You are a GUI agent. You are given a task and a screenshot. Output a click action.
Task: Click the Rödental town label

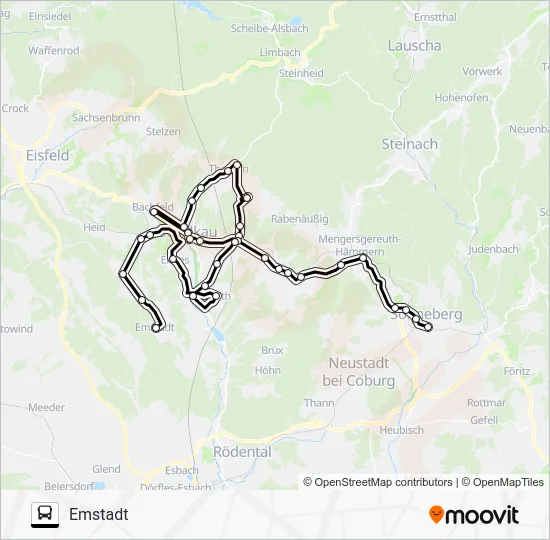242,452
